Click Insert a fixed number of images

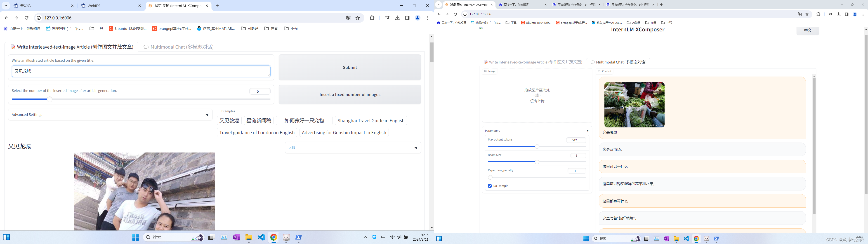350,95
